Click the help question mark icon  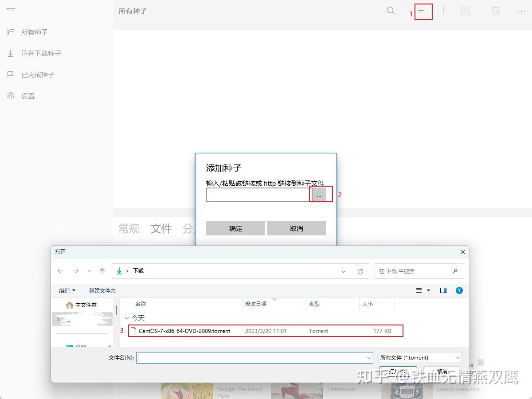tap(459, 290)
